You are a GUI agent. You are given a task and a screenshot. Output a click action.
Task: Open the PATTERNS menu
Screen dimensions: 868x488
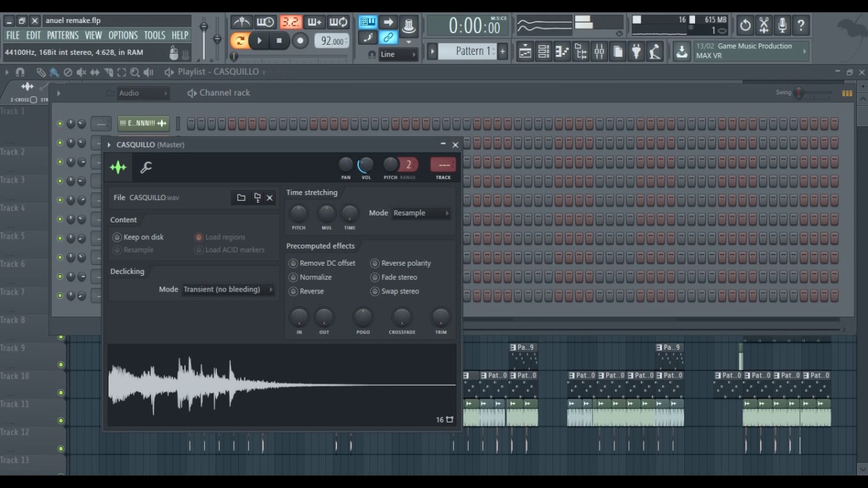[63, 35]
